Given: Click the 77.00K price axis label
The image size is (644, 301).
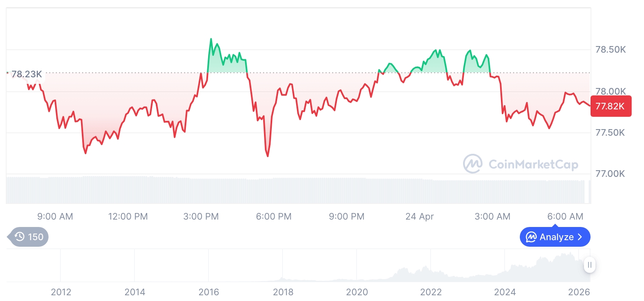Looking at the screenshot, I should coord(610,174).
